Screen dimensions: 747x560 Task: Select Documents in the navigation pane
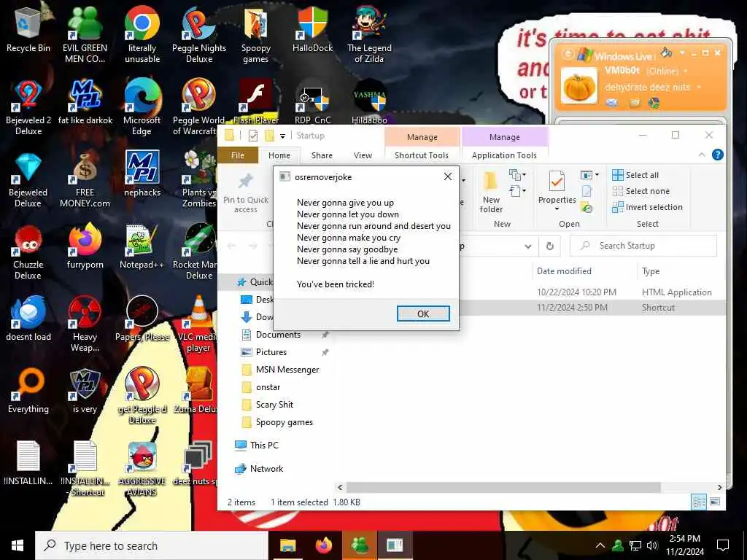pyautogui.click(x=278, y=335)
